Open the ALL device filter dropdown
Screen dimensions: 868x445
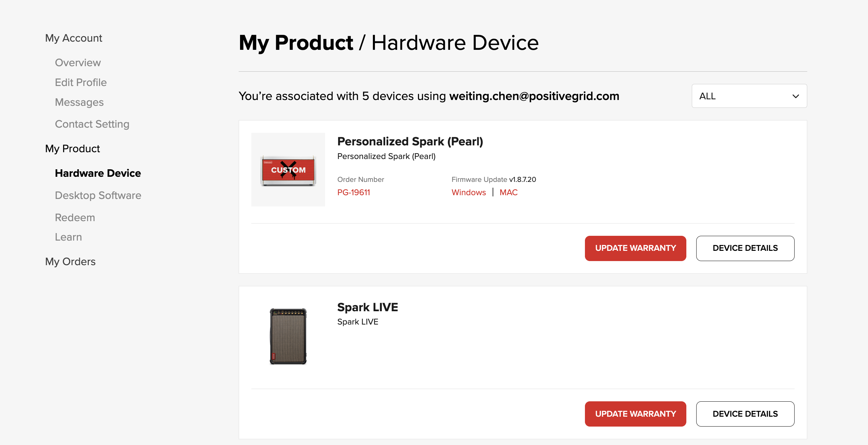tap(749, 96)
